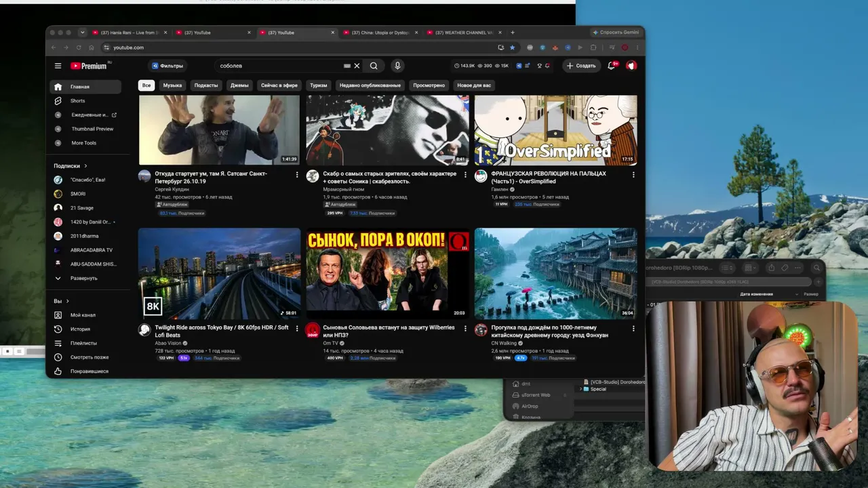The width and height of the screenshot is (868, 488).
Task: Open More Tools in the sidebar
Action: click(85, 143)
